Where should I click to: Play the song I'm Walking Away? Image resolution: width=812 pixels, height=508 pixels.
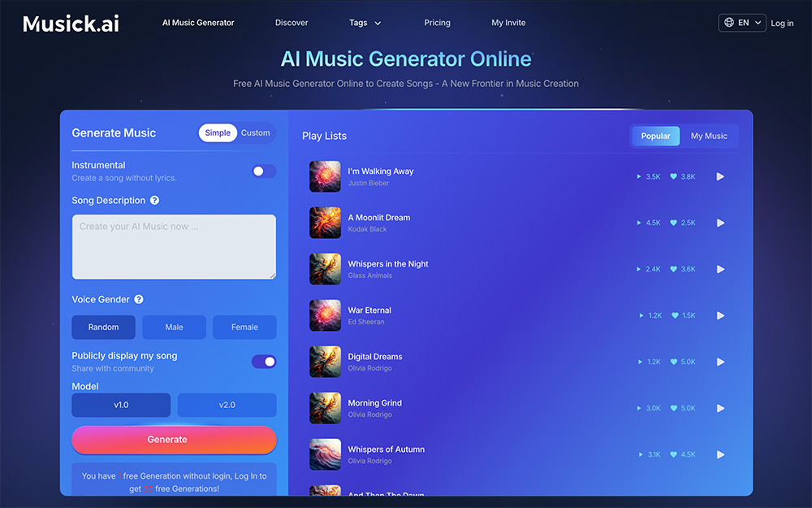coord(720,176)
